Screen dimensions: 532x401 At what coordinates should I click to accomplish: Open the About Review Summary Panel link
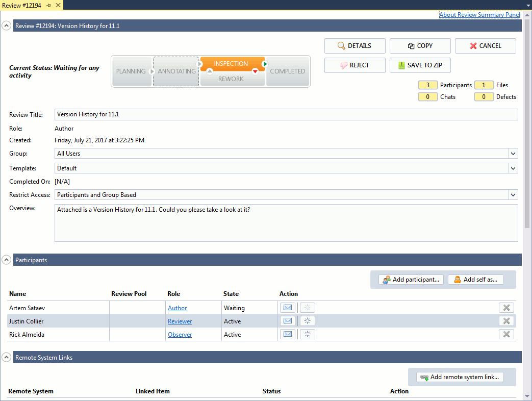coord(479,14)
